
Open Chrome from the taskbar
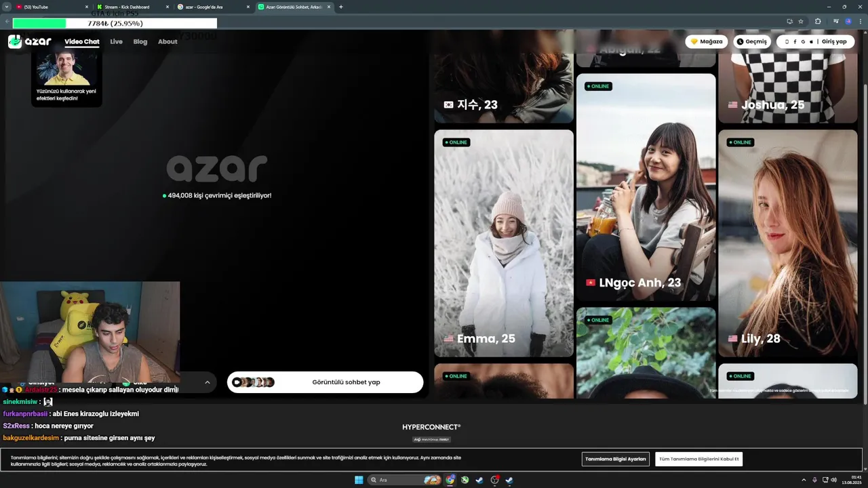pyautogui.click(x=450, y=480)
